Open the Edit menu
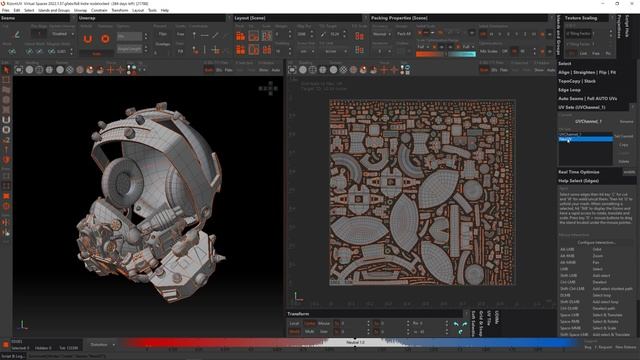The width and height of the screenshot is (640, 360). tap(17, 10)
